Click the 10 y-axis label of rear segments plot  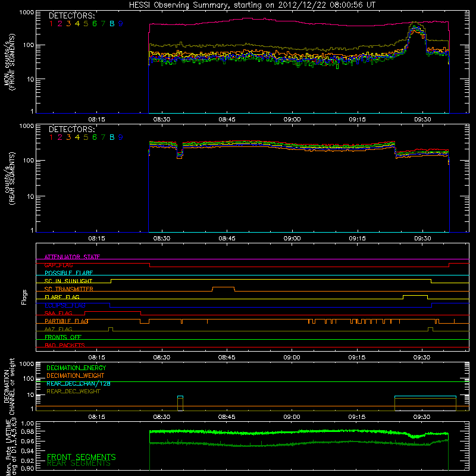pos(30,196)
